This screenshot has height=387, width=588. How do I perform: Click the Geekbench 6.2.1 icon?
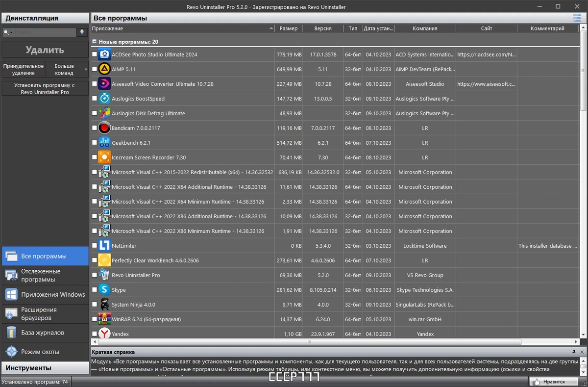pos(104,143)
